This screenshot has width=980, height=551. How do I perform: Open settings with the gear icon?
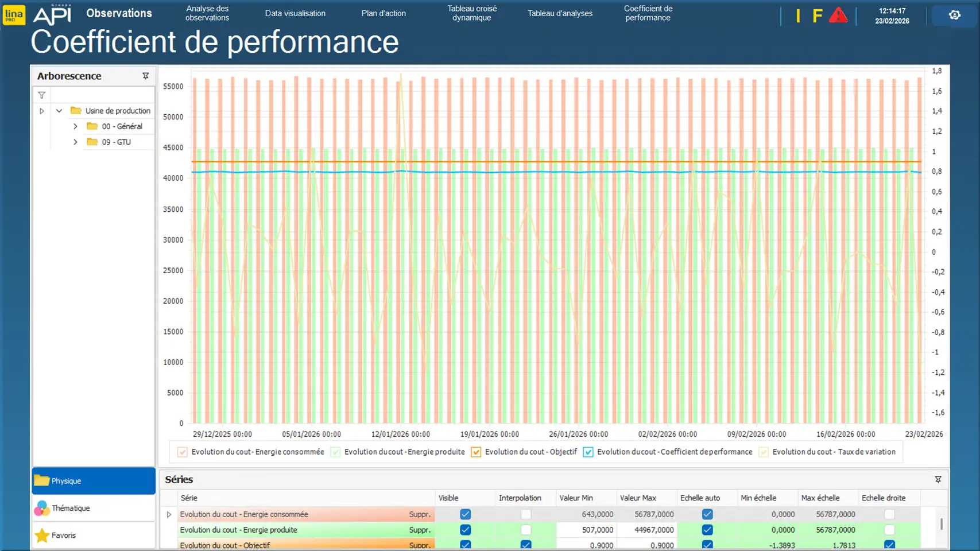[x=954, y=15]
